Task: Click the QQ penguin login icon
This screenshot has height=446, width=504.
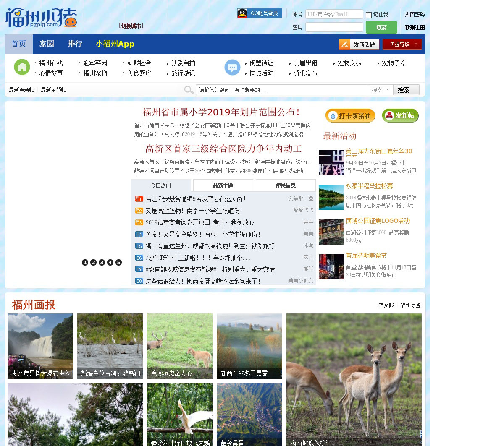Action: [x=242, y=13]
